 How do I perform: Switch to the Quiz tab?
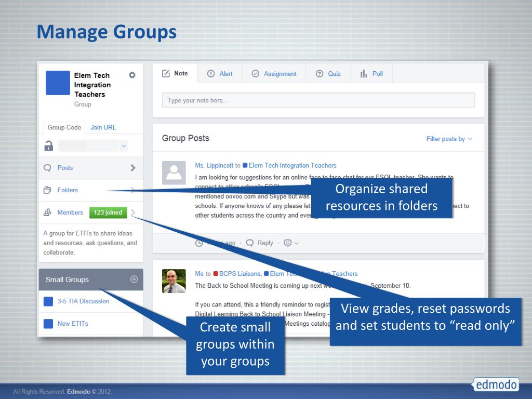coord(328,74)
